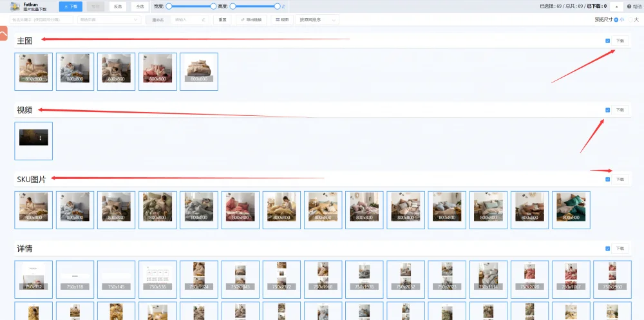Open the video thumbnail's three-dot menu
Image resolution: width=644 pixels, height=320 pixels.
pos(40,138)
